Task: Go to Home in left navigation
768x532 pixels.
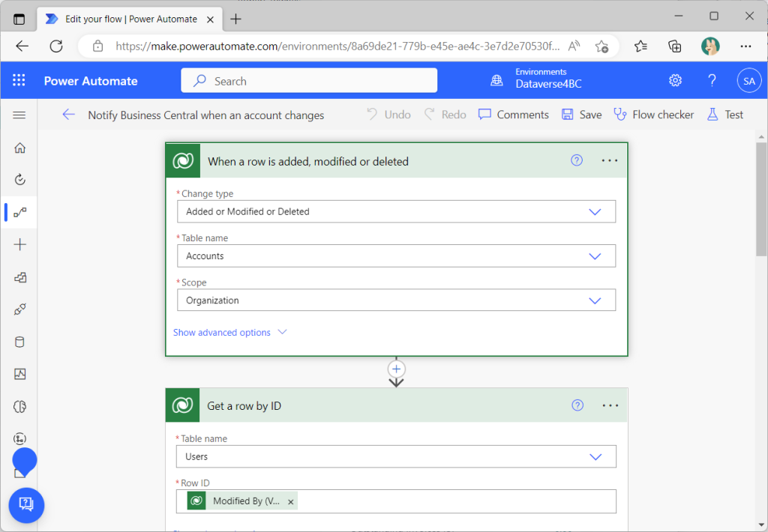Action: pos(19,148)
